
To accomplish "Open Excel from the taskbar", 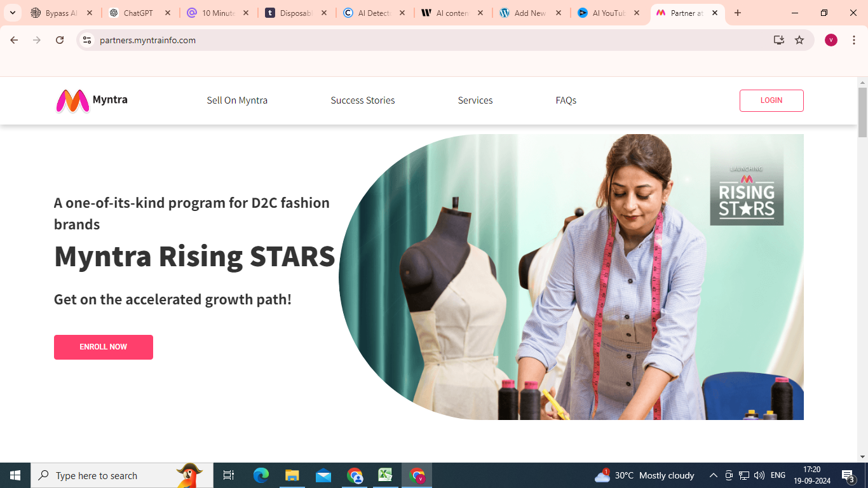I will (x=386, y=475).
